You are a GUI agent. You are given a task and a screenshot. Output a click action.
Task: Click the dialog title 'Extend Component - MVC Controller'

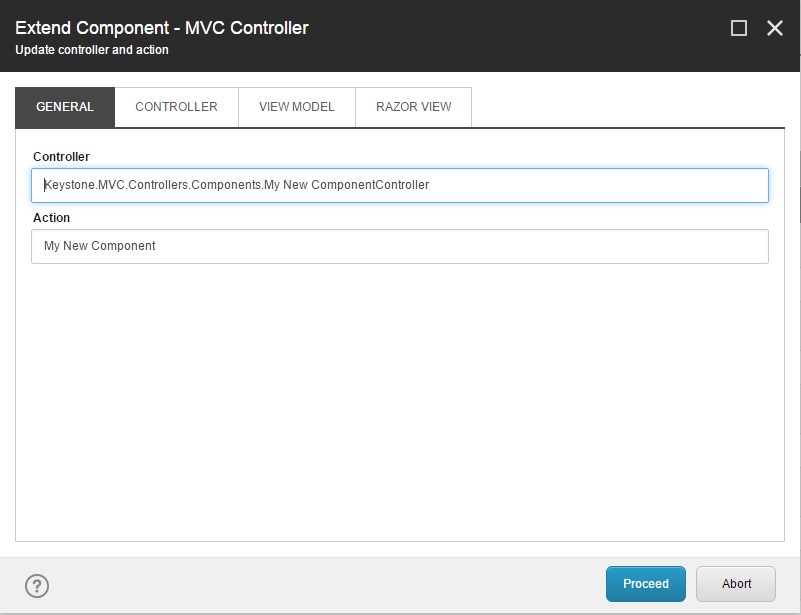pos(162,28)
